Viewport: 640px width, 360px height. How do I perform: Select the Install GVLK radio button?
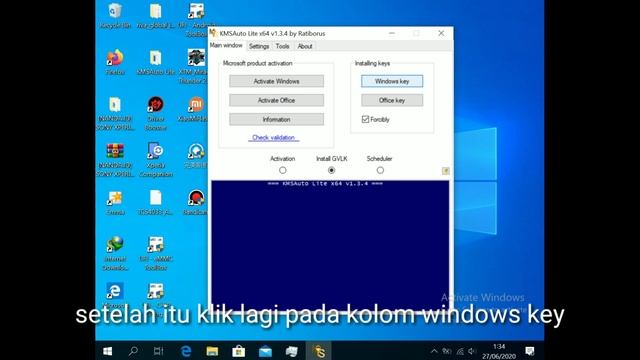click(331, 170)
